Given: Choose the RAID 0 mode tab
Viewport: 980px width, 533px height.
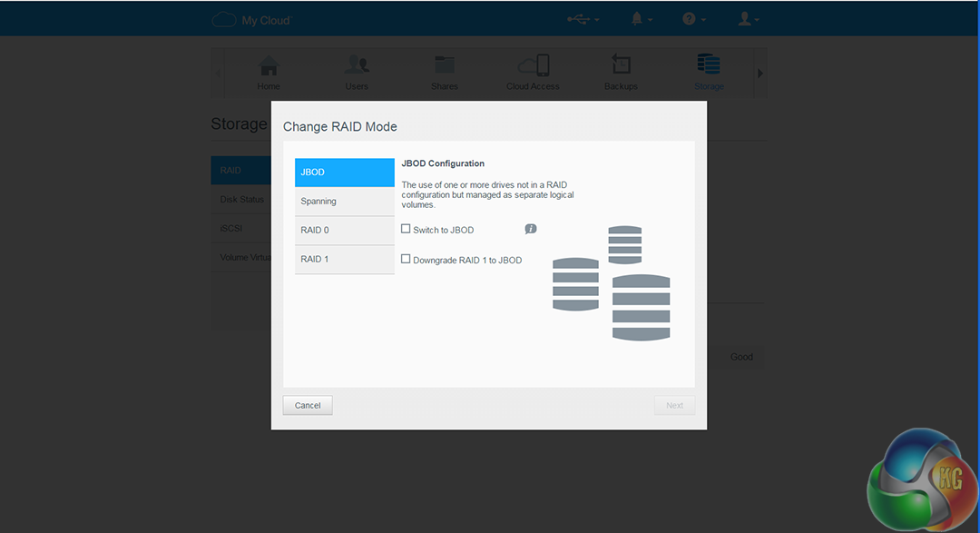Looking at the screenshot, I should click(x=345, y=231).
